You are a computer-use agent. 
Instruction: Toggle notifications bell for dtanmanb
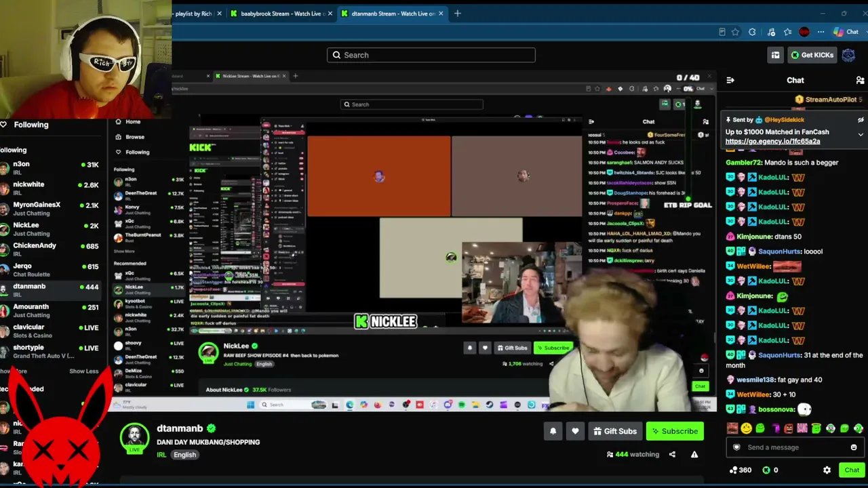[553, 431]
